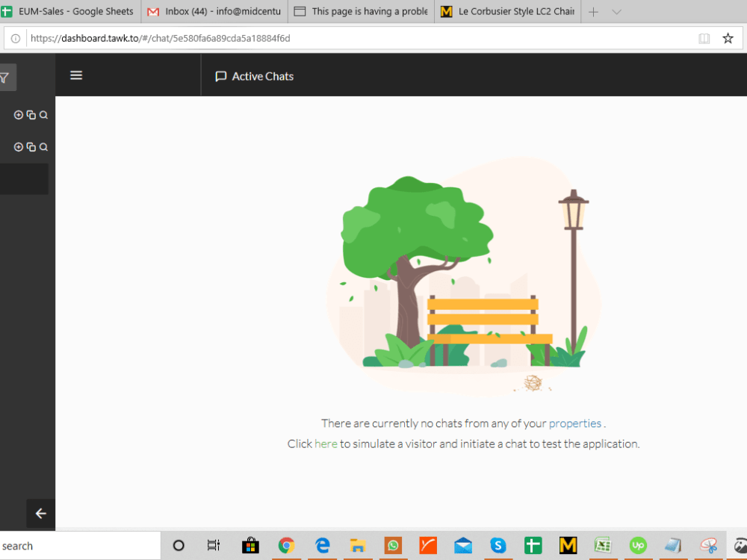Screen dimensions: 747x560
Task: Click the Active Chats heading text
Action: pyautogui.click(x=262, y=77)
